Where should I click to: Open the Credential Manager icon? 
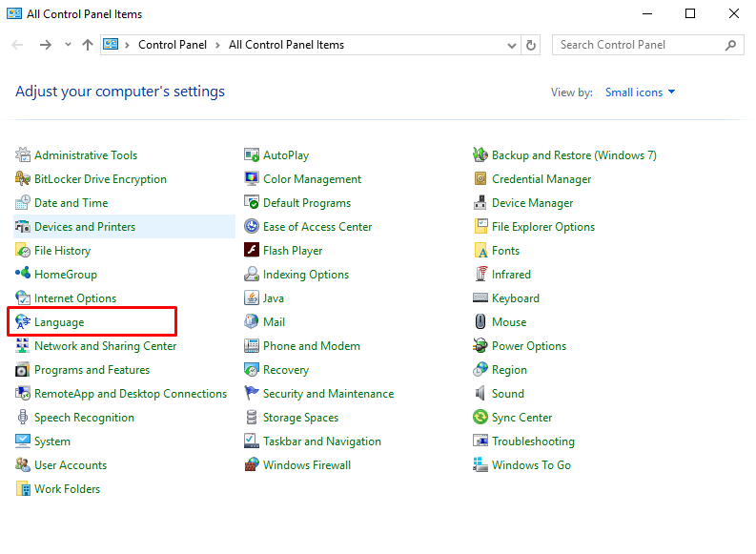480,179
